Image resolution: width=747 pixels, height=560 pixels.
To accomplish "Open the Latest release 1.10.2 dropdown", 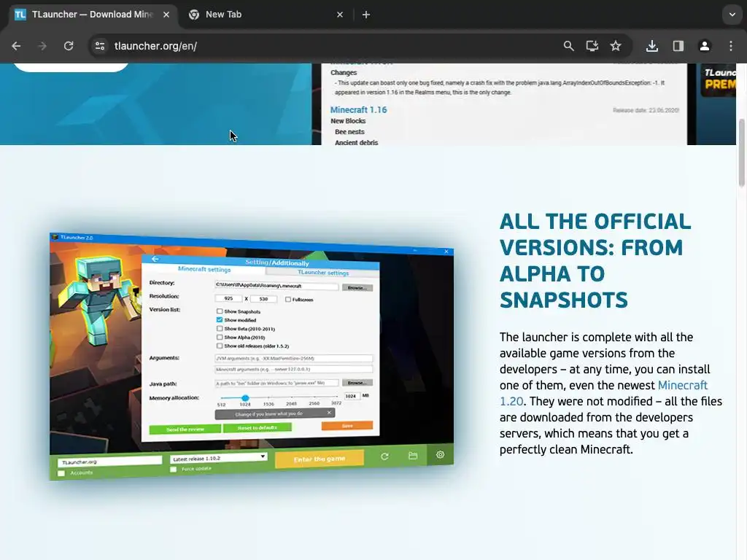I will [218, 458].
